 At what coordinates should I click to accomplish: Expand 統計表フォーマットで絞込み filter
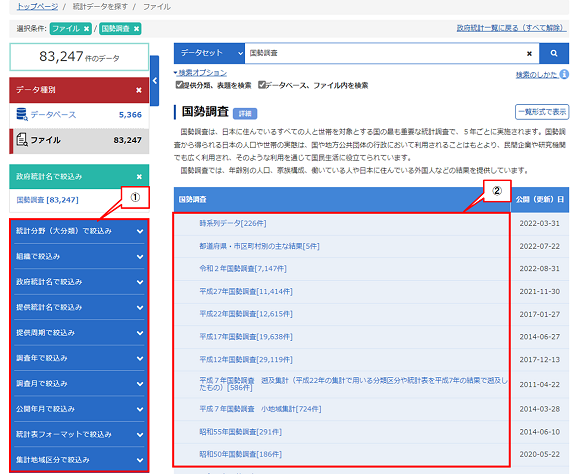point(79,434)
